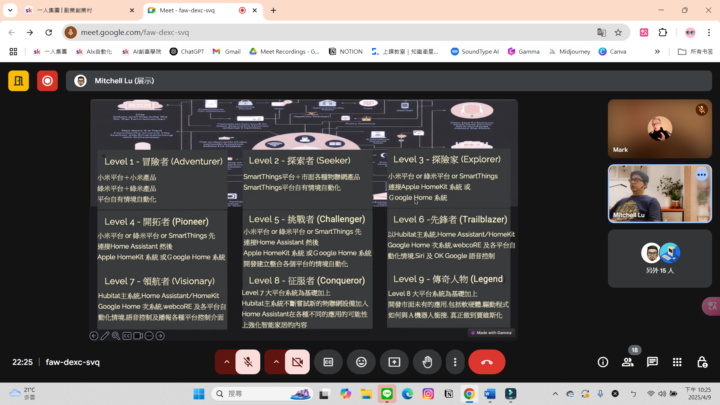The image size is (720, 405).
Task: Close the Meet faw-dexc-svq tab
Action: point(255,10)
